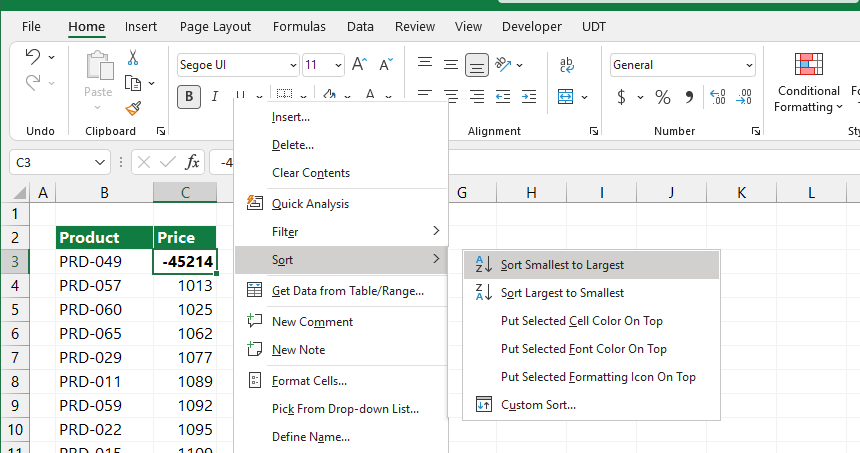860x453 pixels.
Task: Apply Percent Style number format
Action: [x=662, y=97]
